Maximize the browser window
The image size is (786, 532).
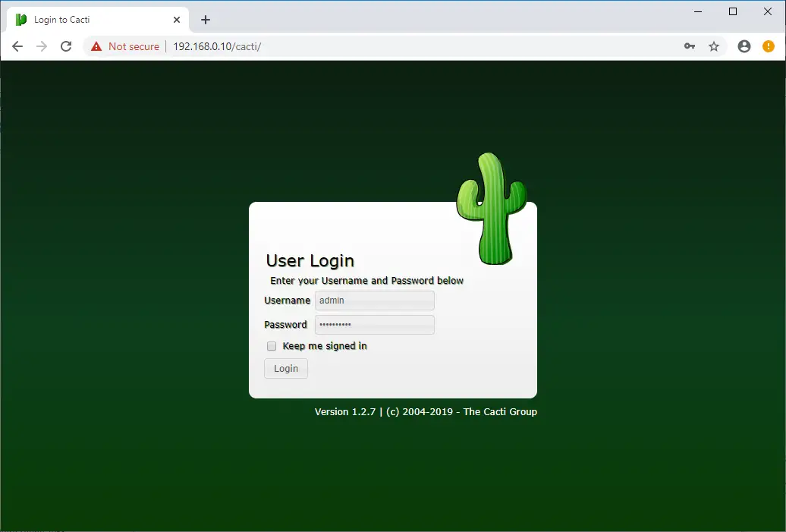pos(733,11)
